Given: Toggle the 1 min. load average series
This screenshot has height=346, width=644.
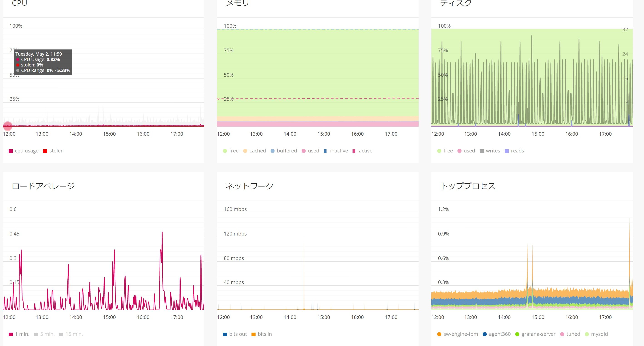Looking at the screenshot, I should (x=19, y=334).
